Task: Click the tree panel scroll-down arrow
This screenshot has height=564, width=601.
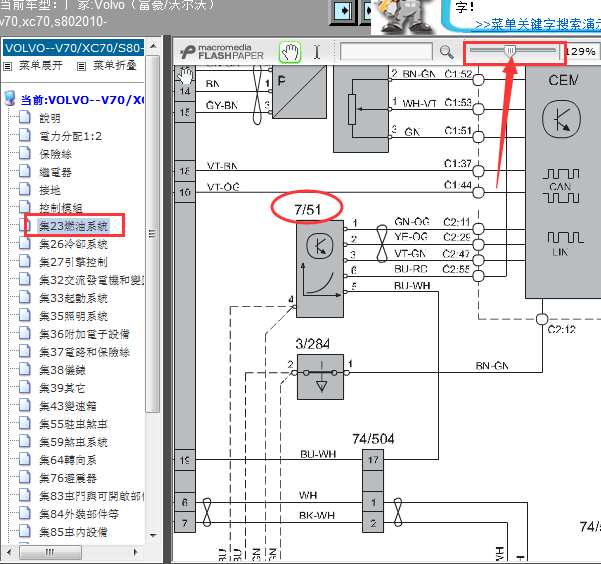Action: [153, 536]
